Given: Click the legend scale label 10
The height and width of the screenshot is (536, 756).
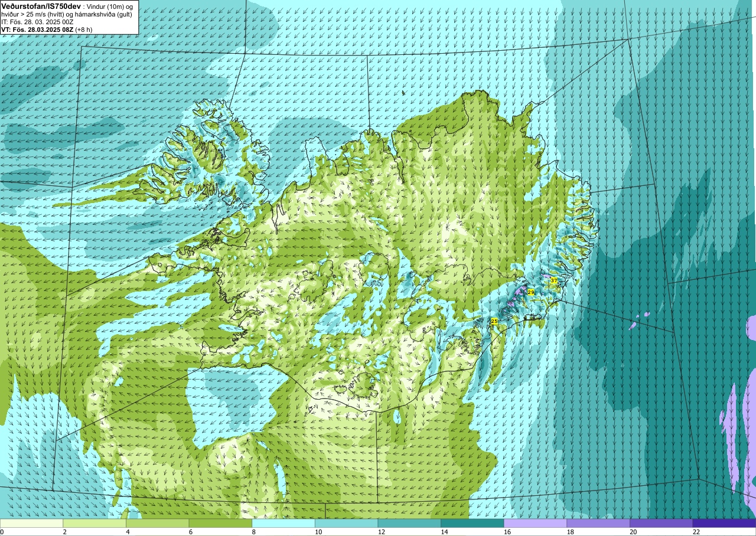Looking at the screenshot, I should pos(318,532).
